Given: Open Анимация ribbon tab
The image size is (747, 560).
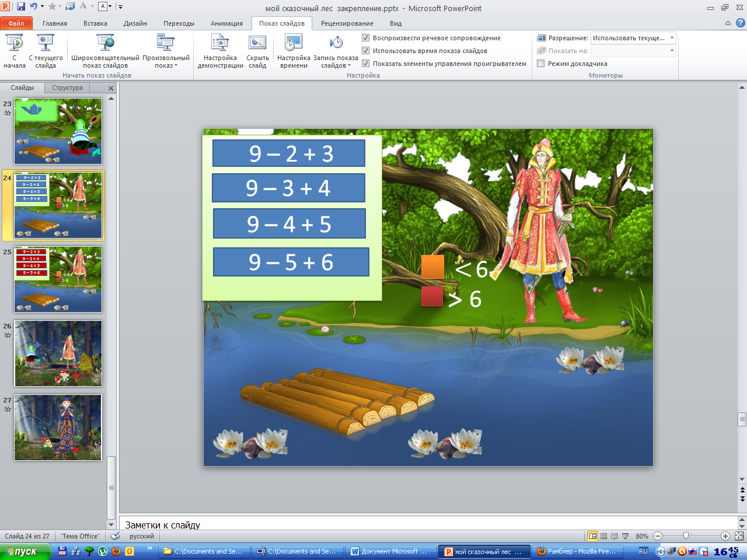Looking at the screenshot, I should click(226, 23).
